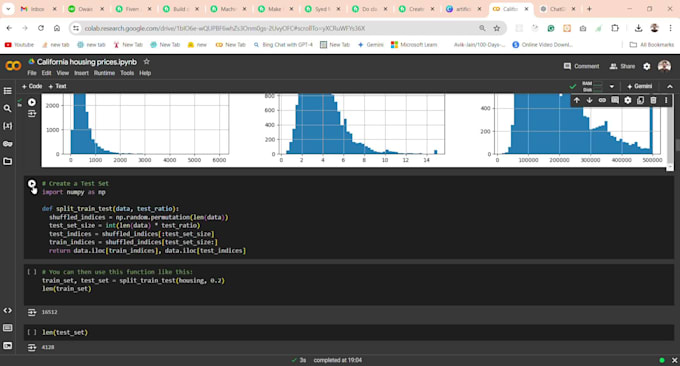Toggle output options for the 4128 result
The width and height of the screenshot is (680, 366).
pyautogui.click(x=32, y=347)
